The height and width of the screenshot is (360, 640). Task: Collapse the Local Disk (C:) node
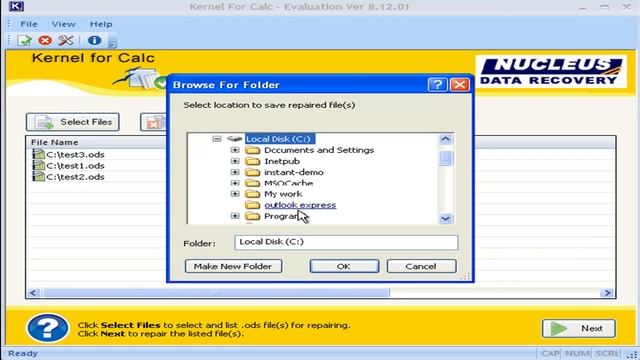217,139
